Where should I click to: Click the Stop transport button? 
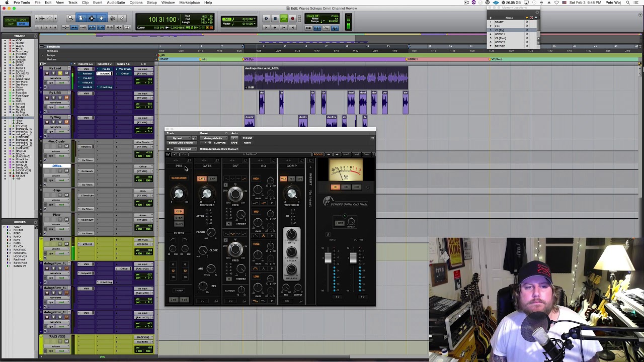point(275,19)
